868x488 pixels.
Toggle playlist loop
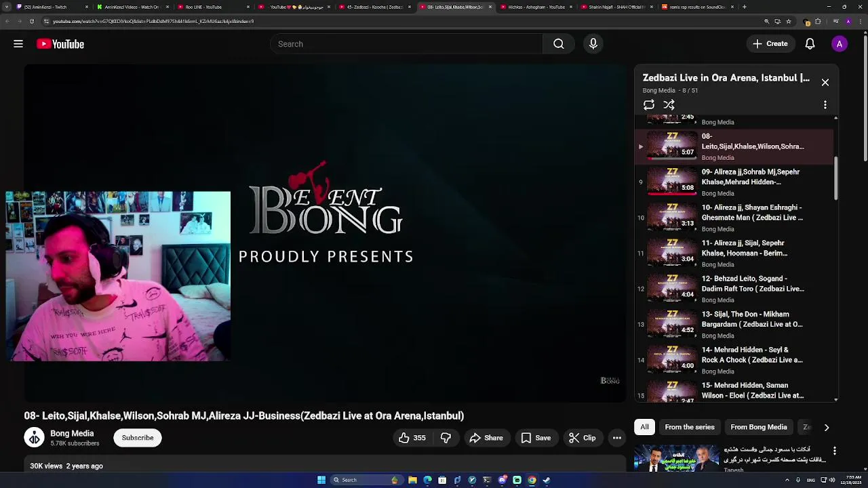click(649, 105)
